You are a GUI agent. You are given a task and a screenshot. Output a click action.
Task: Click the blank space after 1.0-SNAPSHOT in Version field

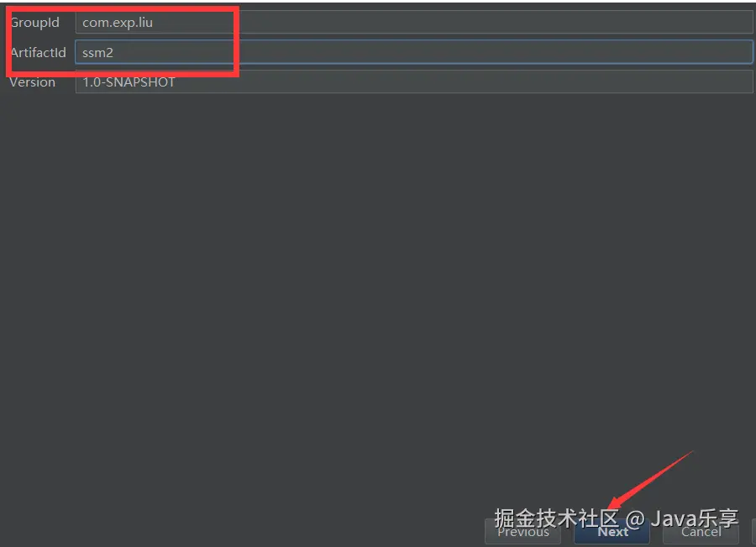coord(463,82)
